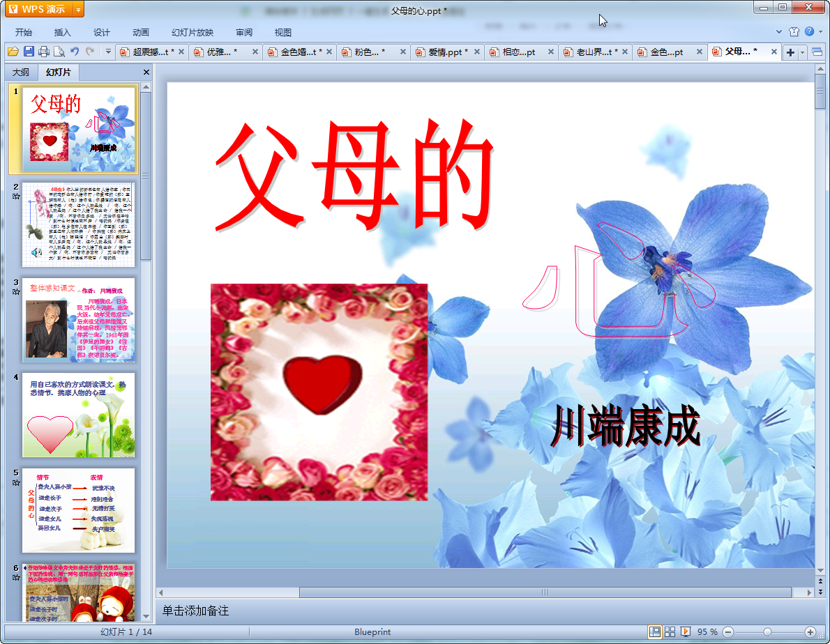Select the 川端康成 author text on slide
This screenshot has width=830, height=644.
(625, 426)
